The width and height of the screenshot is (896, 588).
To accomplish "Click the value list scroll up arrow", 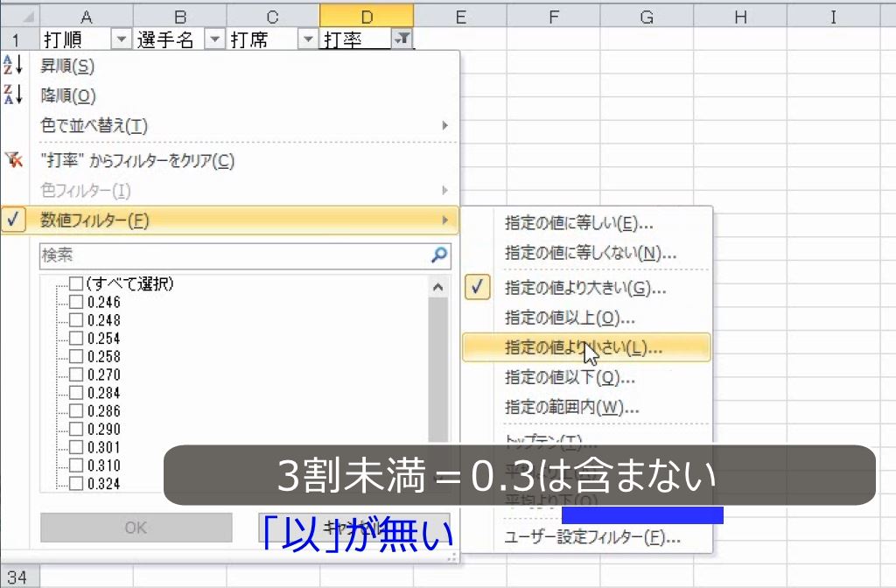I will pos(438,287).
